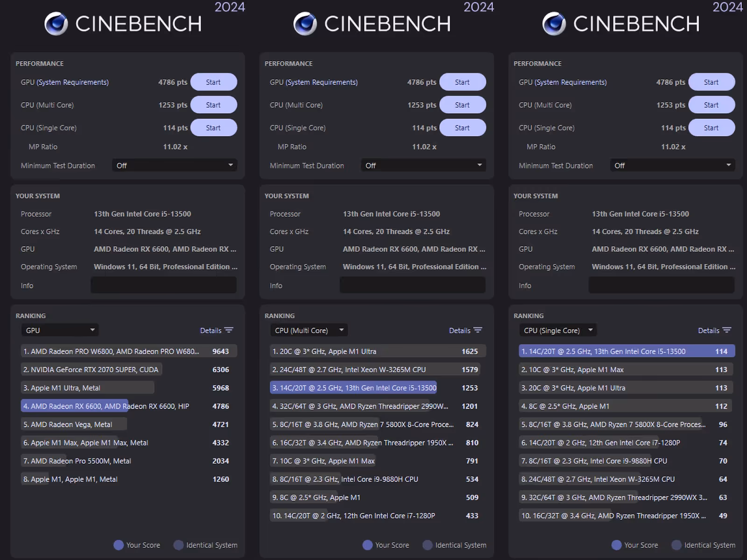
Task: Click the (System Requirements) link in middle panel
Action: tap(322, 82)
